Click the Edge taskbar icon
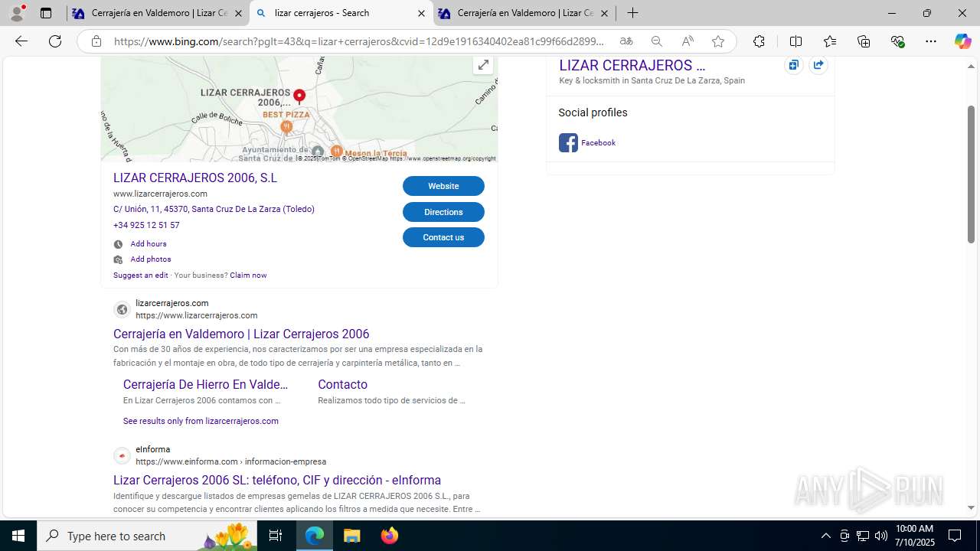Image resolution: width=980 pixels, height=551 pixels. [315, 536]
